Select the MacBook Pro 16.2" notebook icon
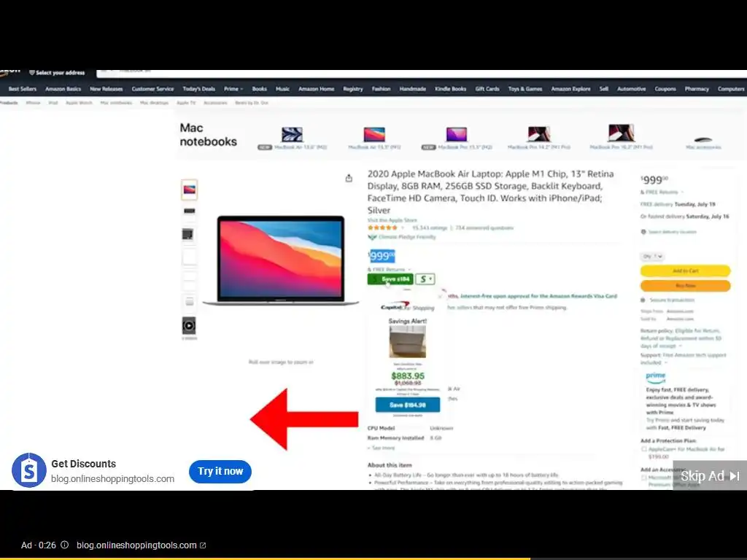This screenshot has width=747, height=560. tap(622, 133)
